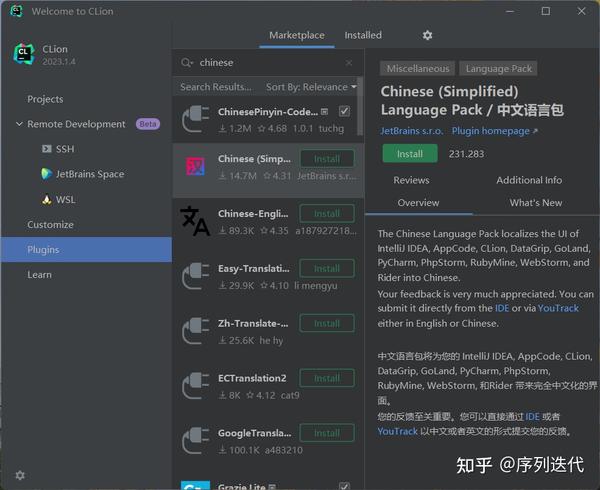
Task: Click the Miscellaneous tag
Action: (417, 68)
